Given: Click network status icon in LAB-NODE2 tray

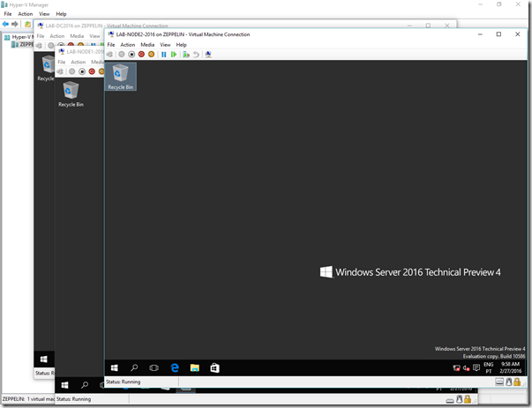Looking at the screenshot, I should click(x=457, y=368).
